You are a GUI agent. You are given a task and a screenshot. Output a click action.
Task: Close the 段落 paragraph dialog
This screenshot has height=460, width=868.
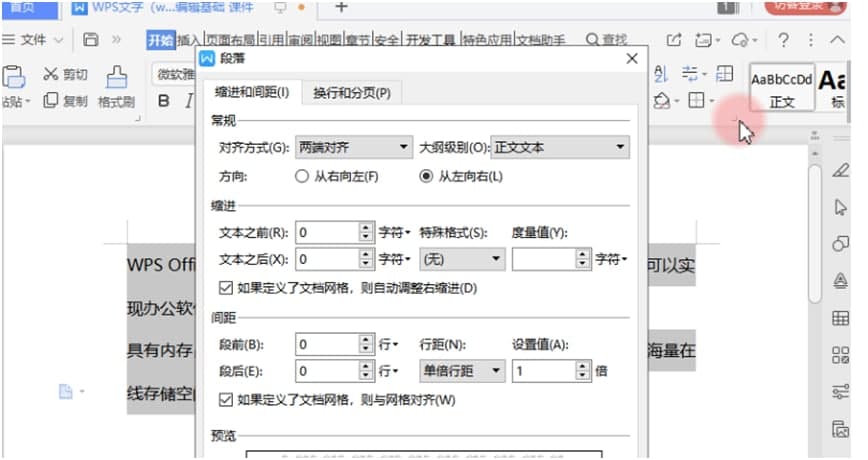point(632,58)
